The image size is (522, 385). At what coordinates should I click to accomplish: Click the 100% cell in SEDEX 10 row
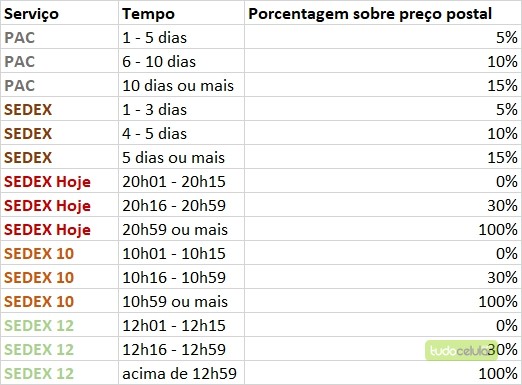[x=383, y=301]
